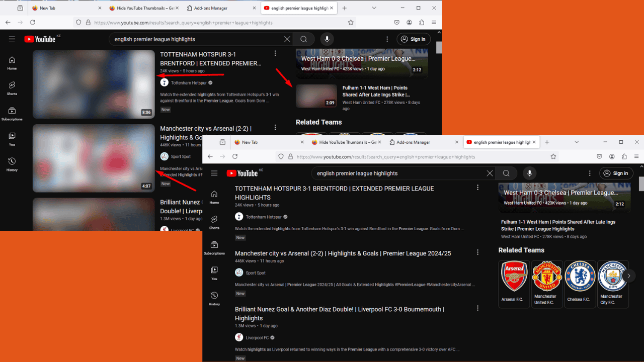Viewport: 644px width, 362px height.
Task: Select Home in the YouTube sidebar
Action: pyautogui.click(x=214, y=197)
